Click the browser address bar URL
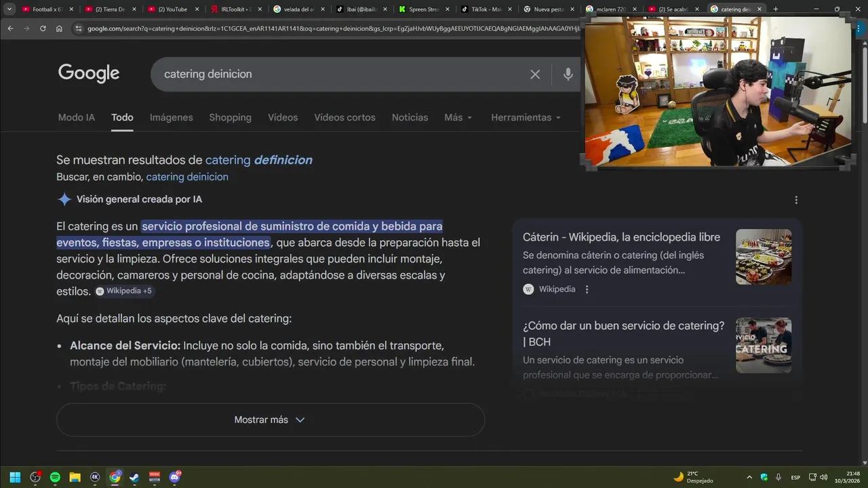The image size is (868, 488). (x=332, y=28)
